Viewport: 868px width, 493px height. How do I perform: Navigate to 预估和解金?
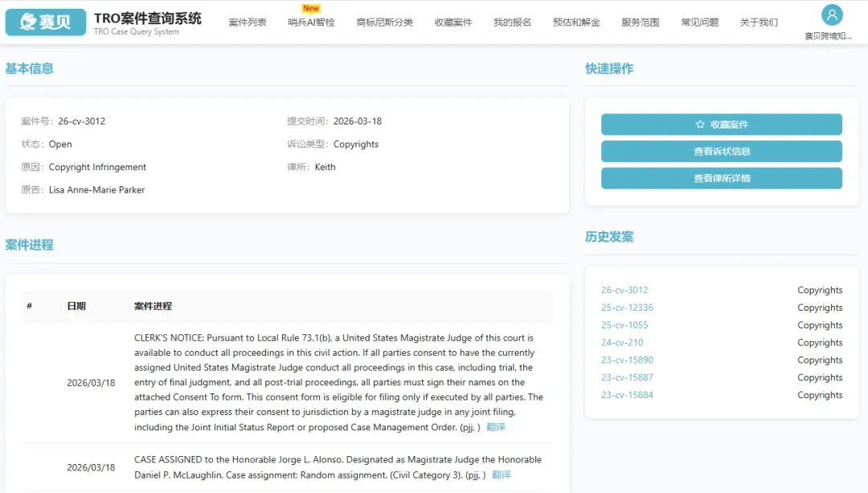tap(576, 22)
